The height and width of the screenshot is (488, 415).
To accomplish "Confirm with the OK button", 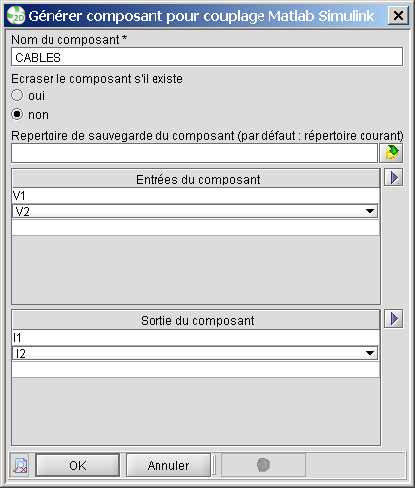I will click(x=78, y=465).
